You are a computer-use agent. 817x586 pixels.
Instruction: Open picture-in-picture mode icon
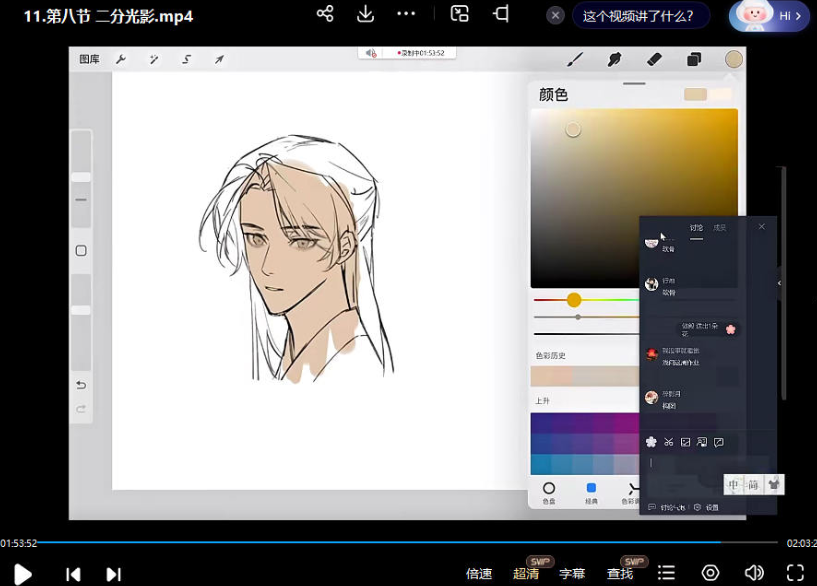pyautogui.click(x=459, y=15)
